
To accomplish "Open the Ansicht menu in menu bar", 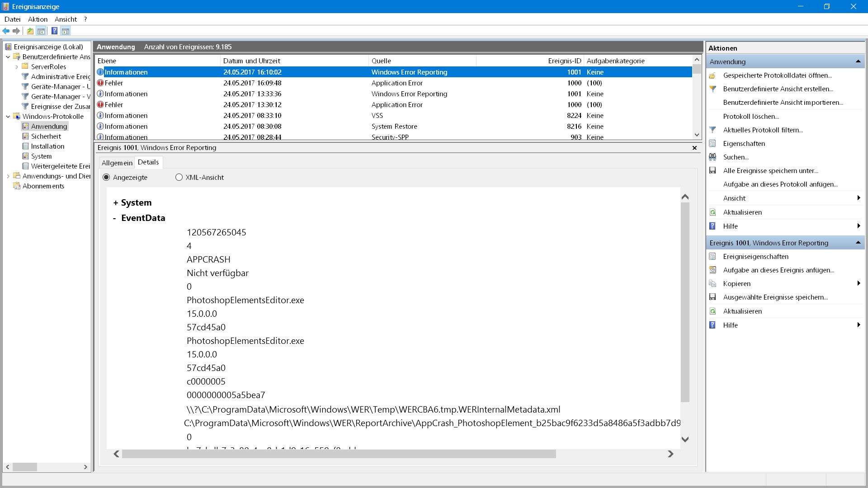I will 66,19.
